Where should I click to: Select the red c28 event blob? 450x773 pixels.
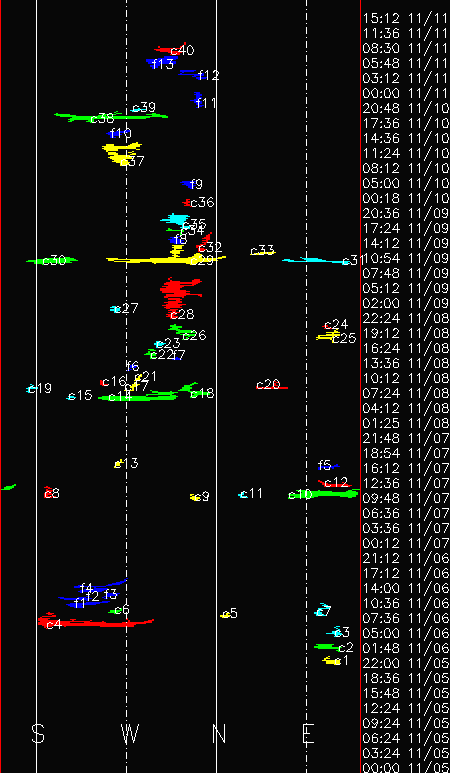pos(178,296)
